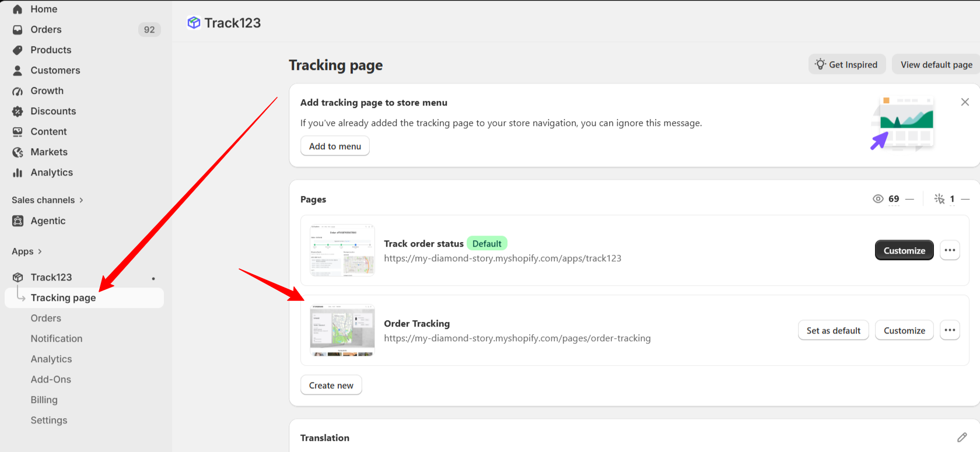Viewport: 980px width, 452px height.
Task: Click the Track123 app icon in the sidebar
Action: click(x=17, y=278)
